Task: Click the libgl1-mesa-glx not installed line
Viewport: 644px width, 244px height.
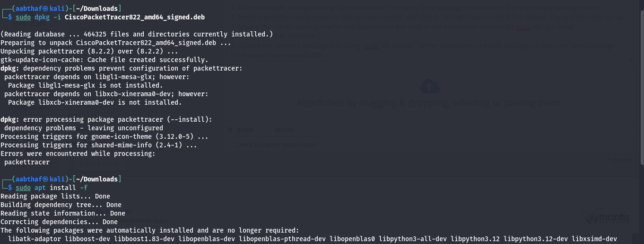Action: (x=85, y=85)
